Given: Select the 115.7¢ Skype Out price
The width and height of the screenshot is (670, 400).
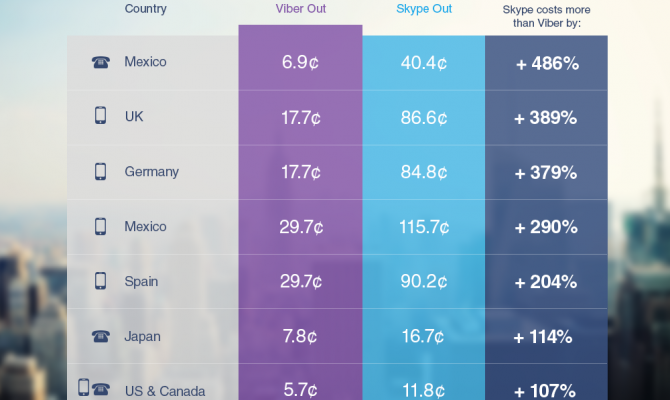Looking at the screenshot, I should coord(423,227).
